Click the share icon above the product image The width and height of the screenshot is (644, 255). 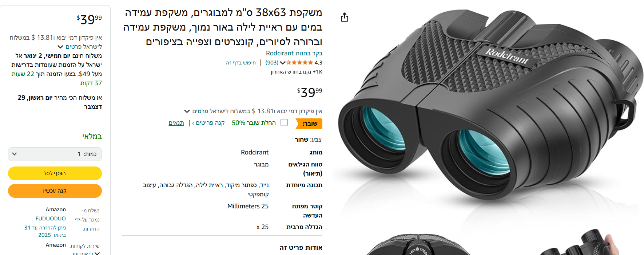345,17
